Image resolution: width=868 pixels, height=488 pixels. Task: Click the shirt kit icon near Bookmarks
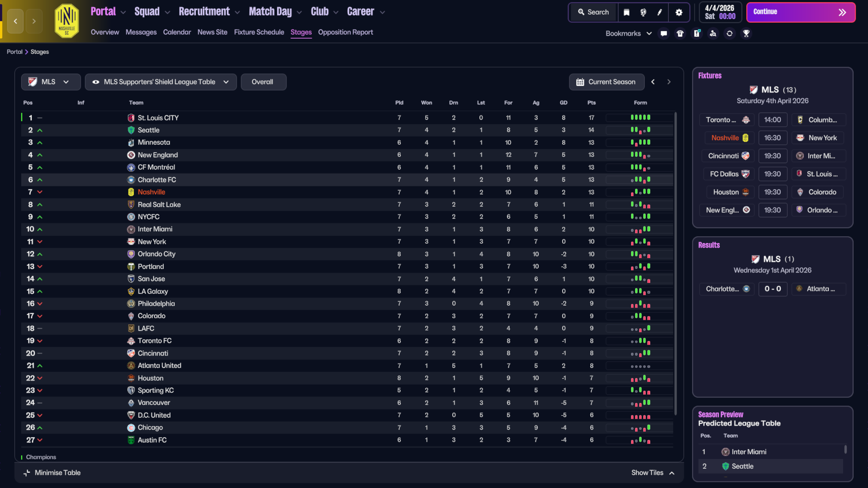(x=680, y=33)
